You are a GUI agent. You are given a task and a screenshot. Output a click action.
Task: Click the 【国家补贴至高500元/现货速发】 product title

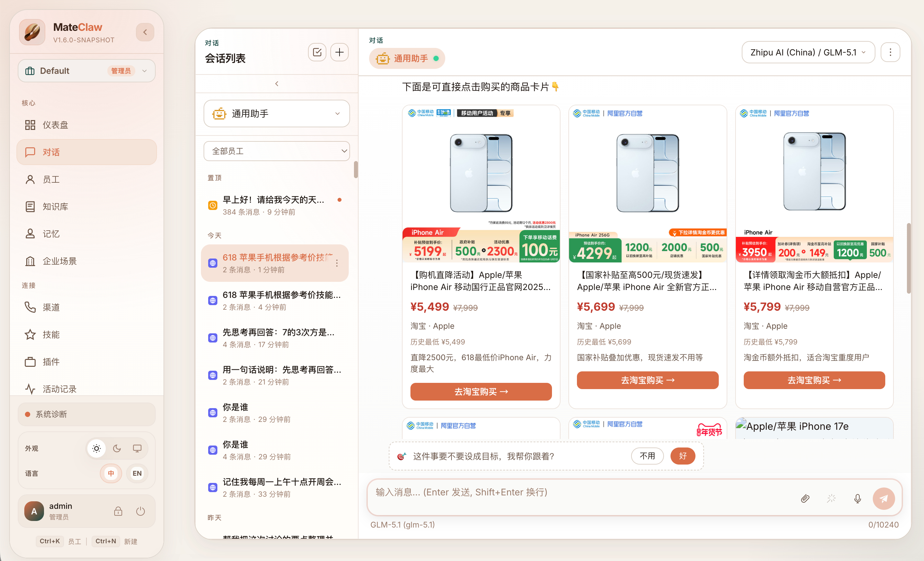(648, 281)
